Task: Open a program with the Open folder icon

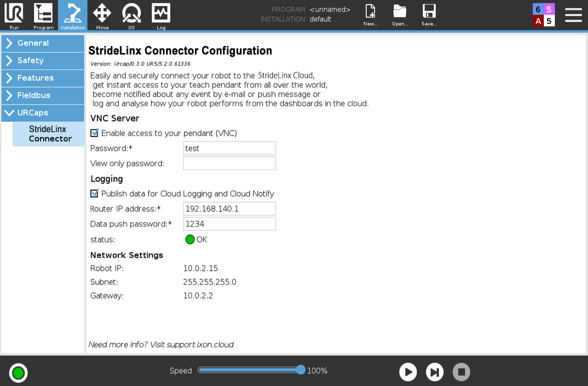Action: (x=400, y=16)
